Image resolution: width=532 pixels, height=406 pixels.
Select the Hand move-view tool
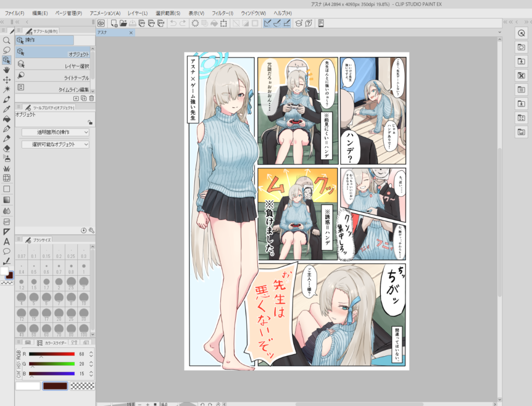click(6, 70)
